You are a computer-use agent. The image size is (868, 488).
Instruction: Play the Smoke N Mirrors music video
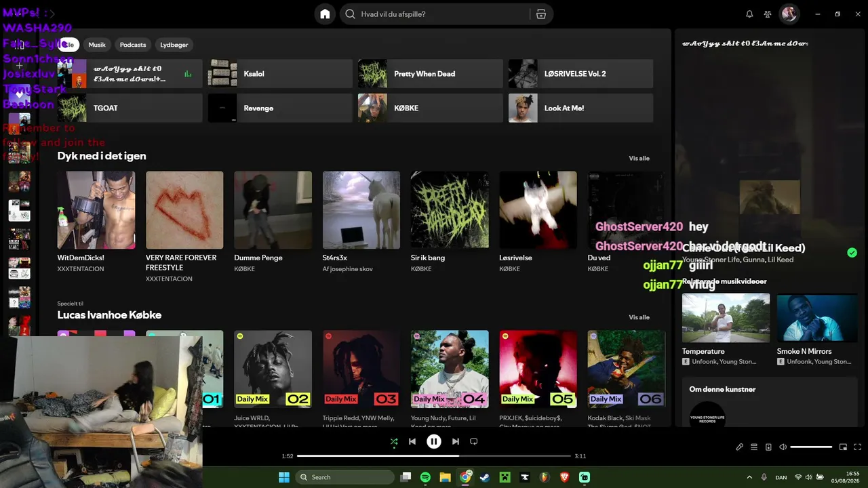click(x=817, y=317)
